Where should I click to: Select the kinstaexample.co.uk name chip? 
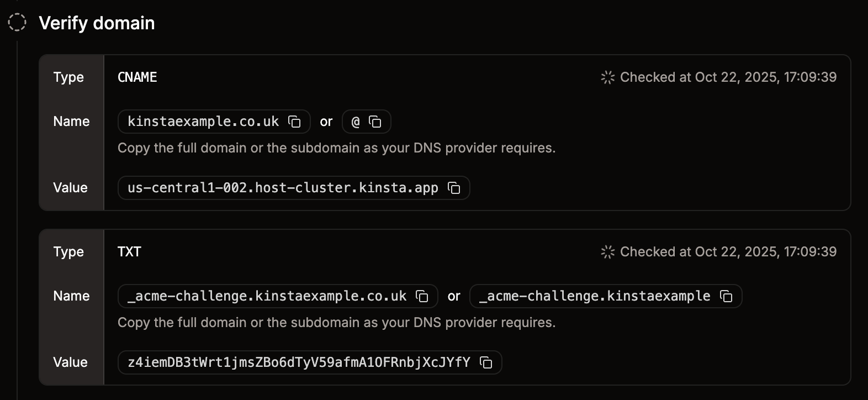click(203, 122)
